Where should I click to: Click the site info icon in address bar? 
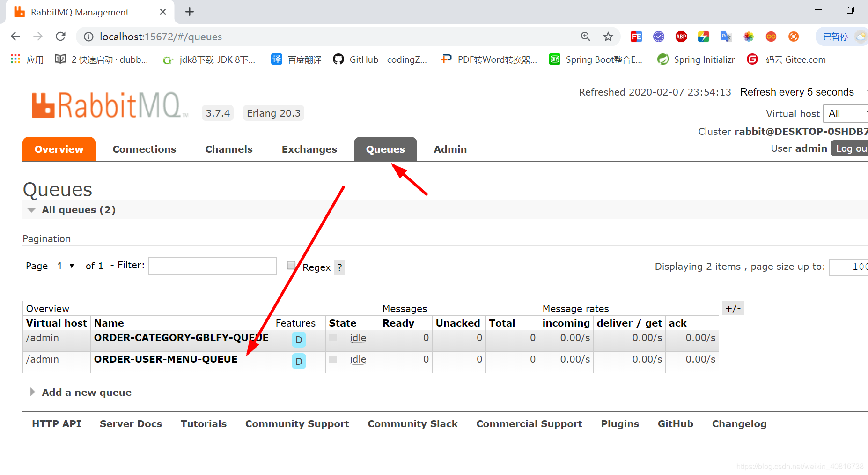(88, 37)
